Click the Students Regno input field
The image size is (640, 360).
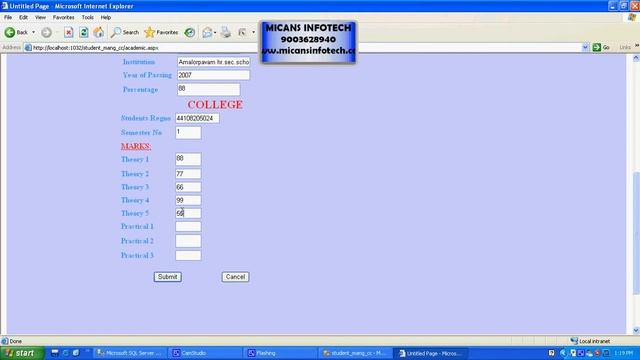coord(197,118)
